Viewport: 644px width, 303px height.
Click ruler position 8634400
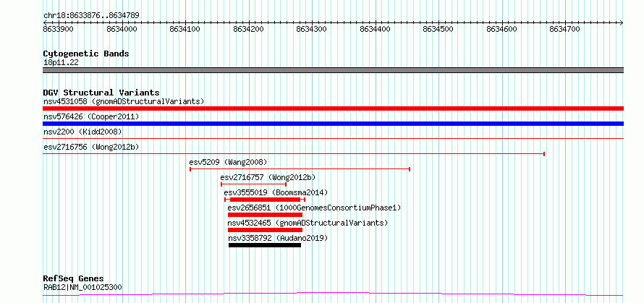tap(376, 29)
